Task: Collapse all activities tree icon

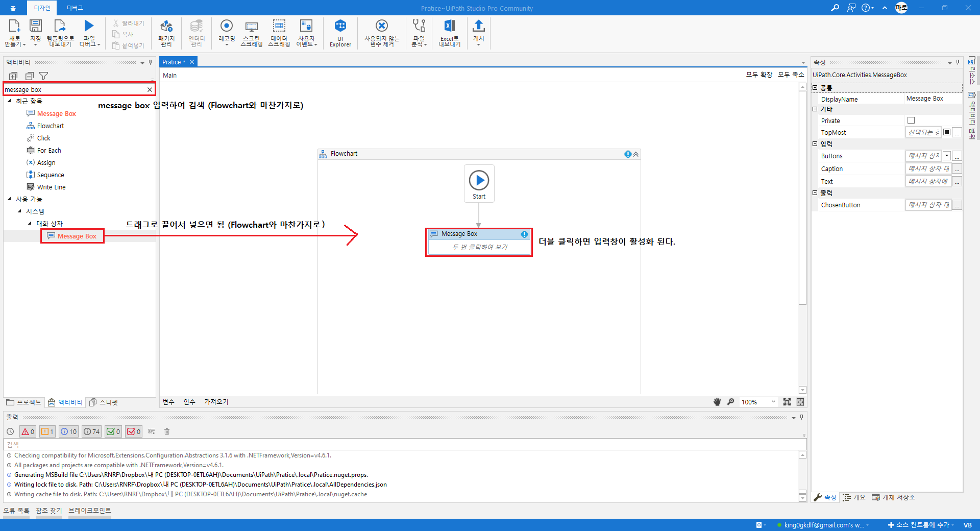Action: click(29, 76)
